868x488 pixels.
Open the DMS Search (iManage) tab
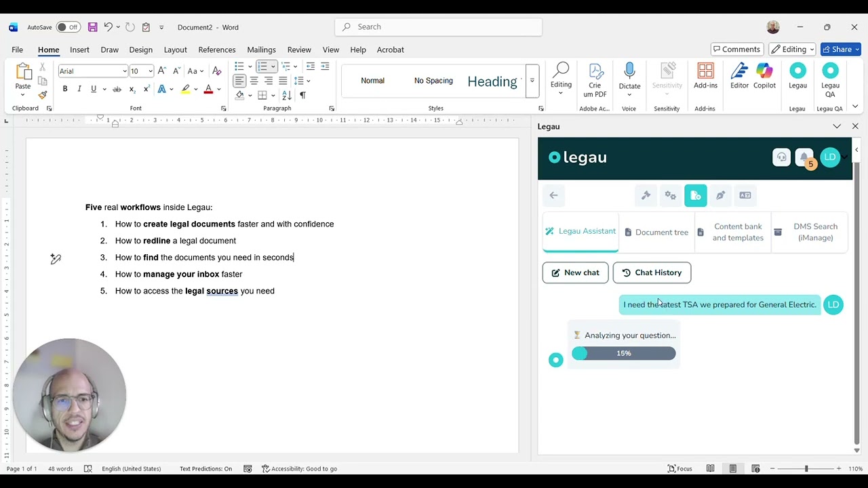click(809, 232)
